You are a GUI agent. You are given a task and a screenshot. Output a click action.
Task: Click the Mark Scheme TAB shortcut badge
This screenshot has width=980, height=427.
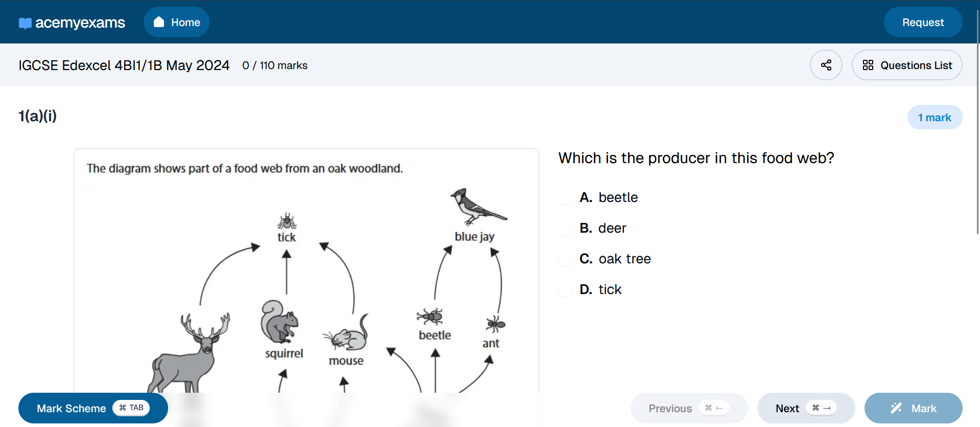pos(131,408)
